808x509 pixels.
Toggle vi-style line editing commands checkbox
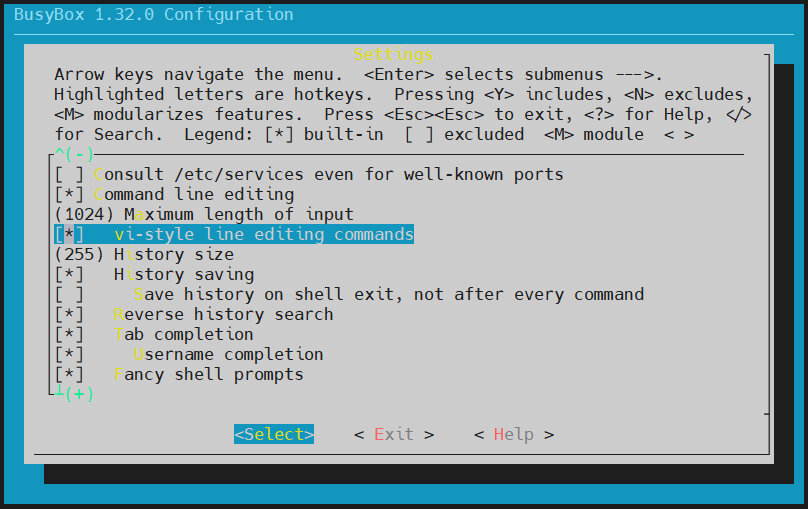[69, 234]
